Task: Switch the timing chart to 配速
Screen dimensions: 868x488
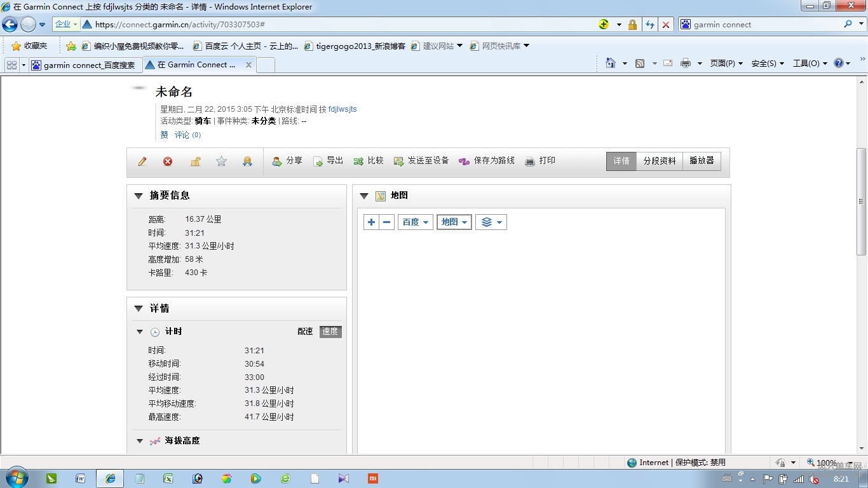Action: pyautogui.click(x=304, y=331)
